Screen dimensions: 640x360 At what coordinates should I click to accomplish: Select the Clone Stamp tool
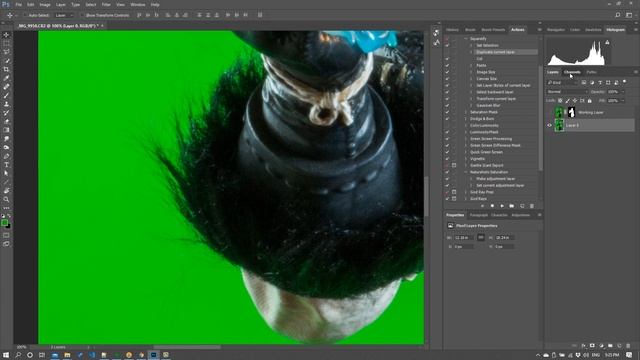point(6,104)
